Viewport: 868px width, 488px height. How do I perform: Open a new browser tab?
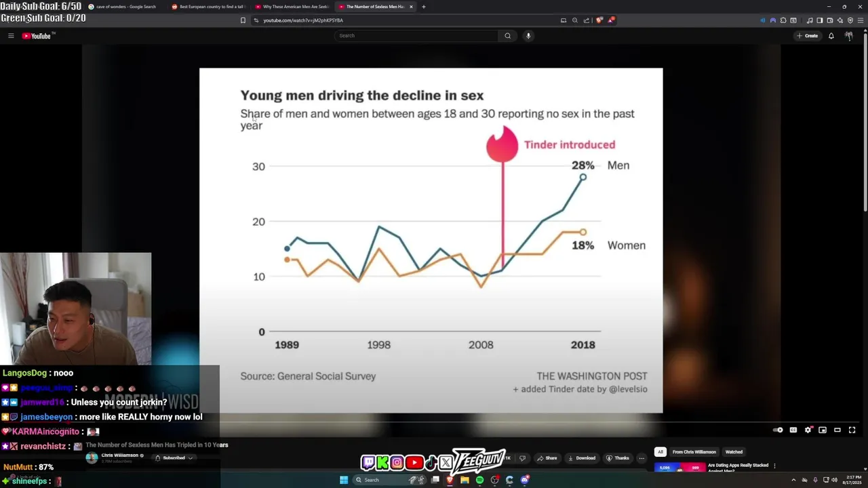(424, 7)
